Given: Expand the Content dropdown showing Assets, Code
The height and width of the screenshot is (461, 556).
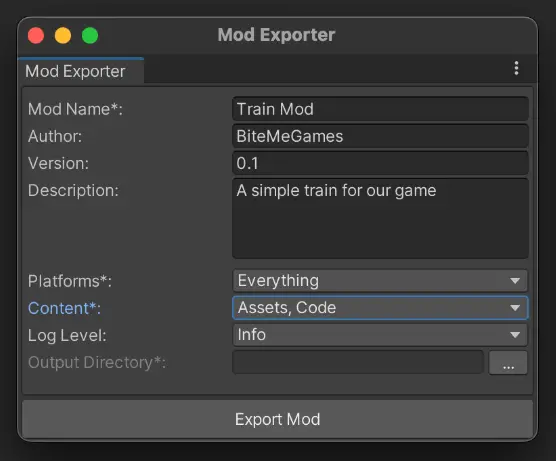Looking at the screenshot, I should pyautogui.click(x=380, y=308).
